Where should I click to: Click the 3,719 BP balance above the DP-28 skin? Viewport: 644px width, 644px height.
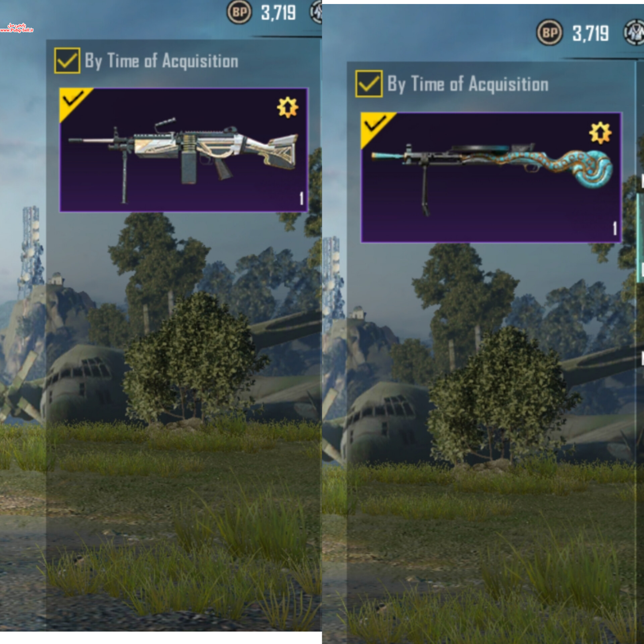pos(591,33)
